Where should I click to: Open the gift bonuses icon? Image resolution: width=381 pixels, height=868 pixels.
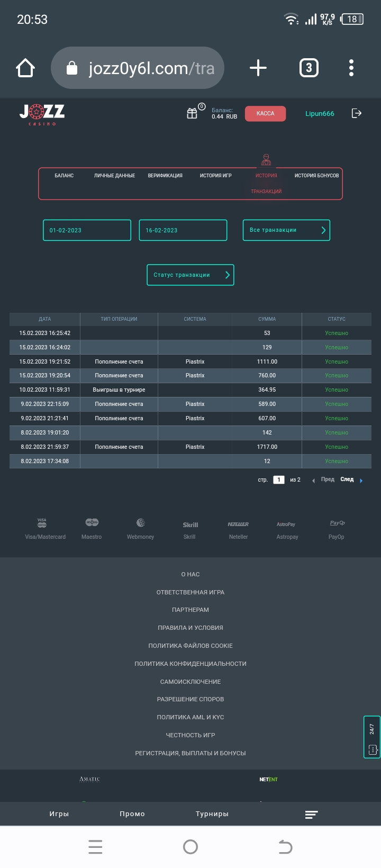tap(192, 113)
